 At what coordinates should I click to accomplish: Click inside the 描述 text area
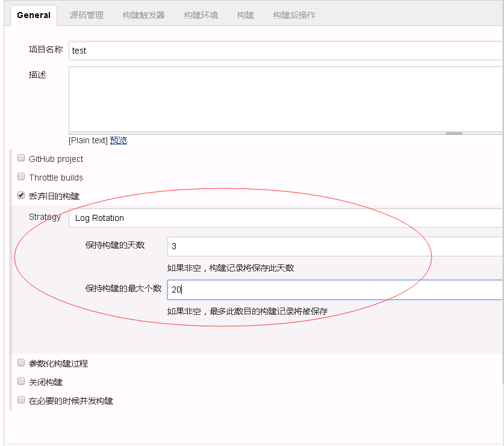pos(285,99)
